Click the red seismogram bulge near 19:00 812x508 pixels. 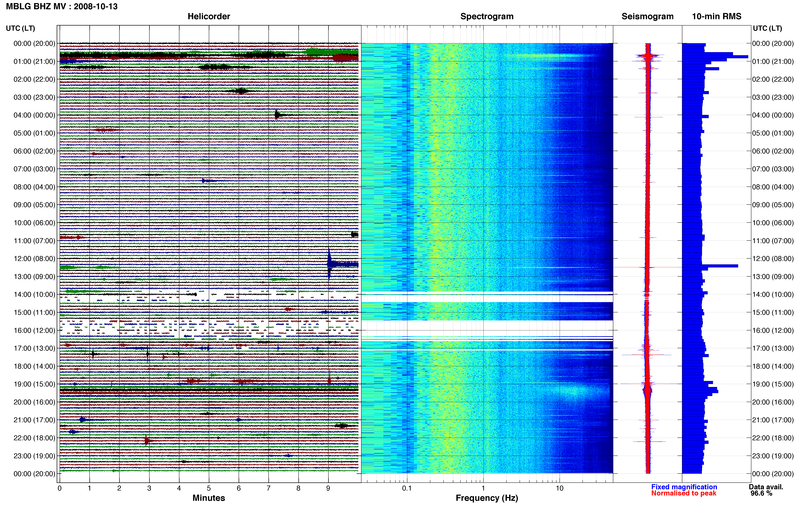(648, 391)
